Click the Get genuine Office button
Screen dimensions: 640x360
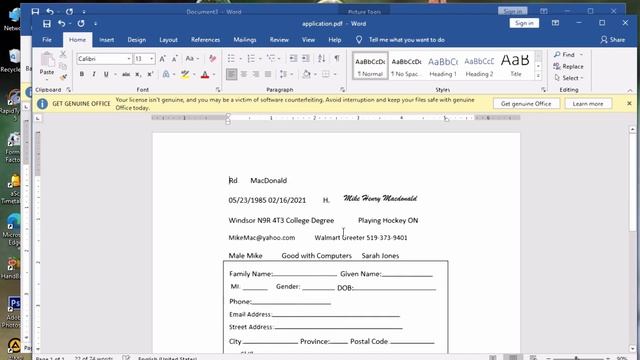(x=526, y=104)
